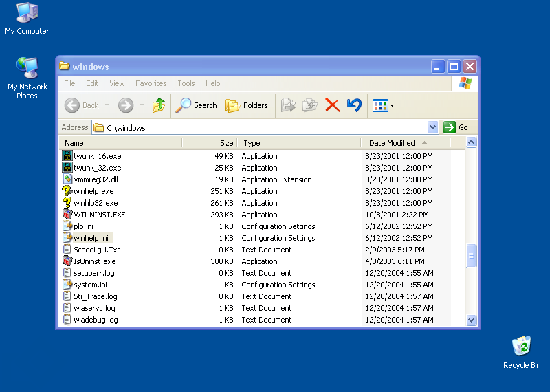Viewport: 550px width, 392px height.
Task: Open the Forward history dropdown arrow
Action: pos(142,105)
